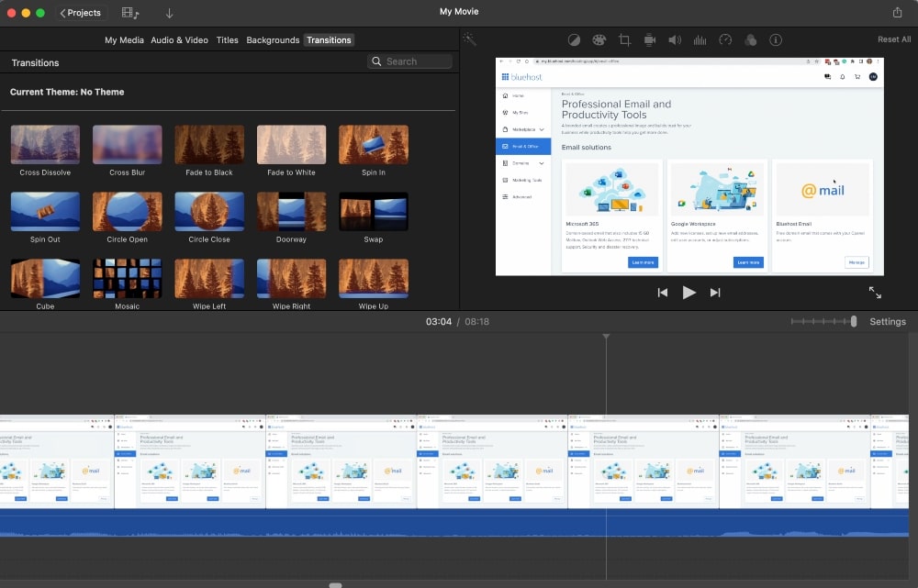This screenshot has width=918, height=588.
Task: Click the video Stabilization icon
Action: 650,39
